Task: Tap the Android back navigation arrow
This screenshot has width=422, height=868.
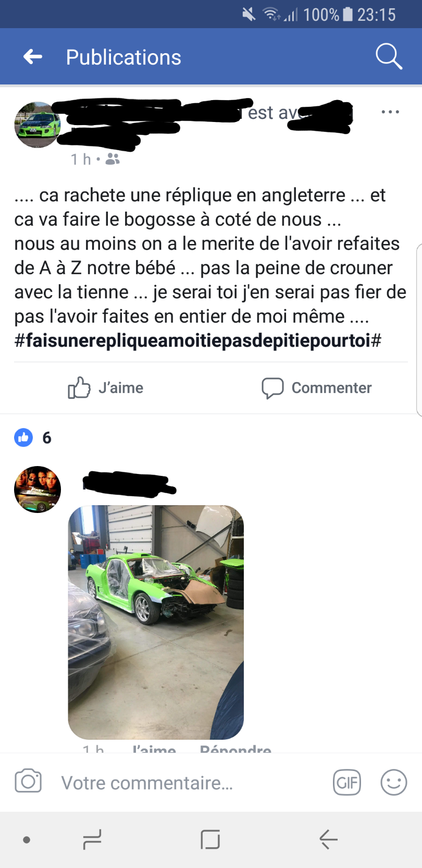Action: tap(328, 840)
